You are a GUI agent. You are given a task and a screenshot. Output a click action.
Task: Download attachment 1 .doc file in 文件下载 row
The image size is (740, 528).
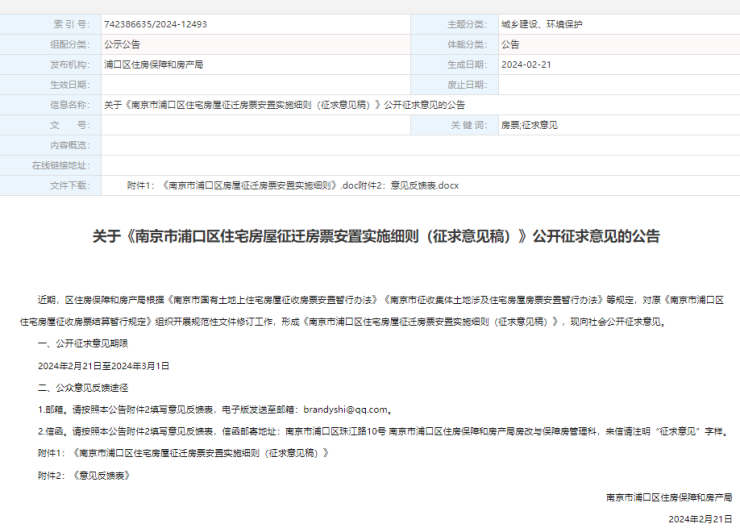[x=256, y=186]
